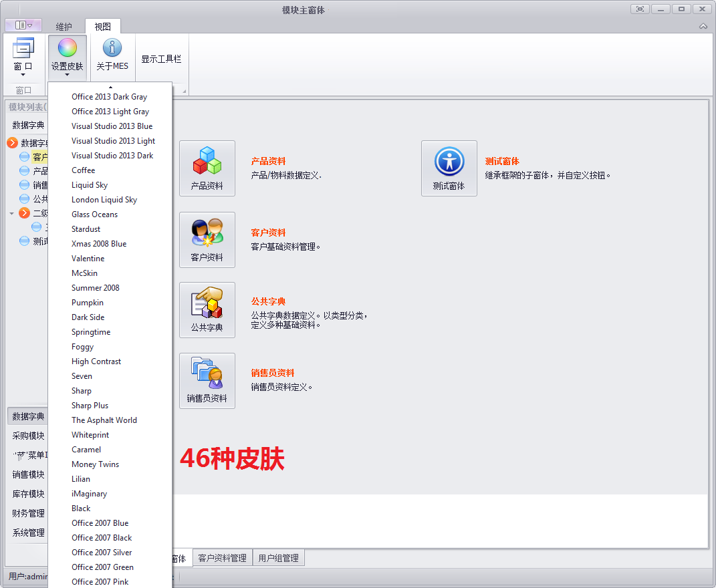Collapse the ribbon with the chevron below the window buttons
716x588 pixels.
click(x=703, y=27)
